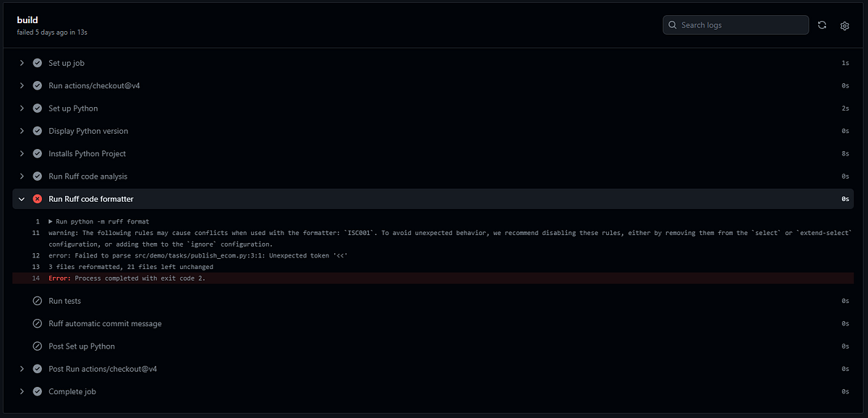Image resolution: width=868 pixels, height=418 pixels.
Task: Click the refresh logs icon
Action: (822, 25)
